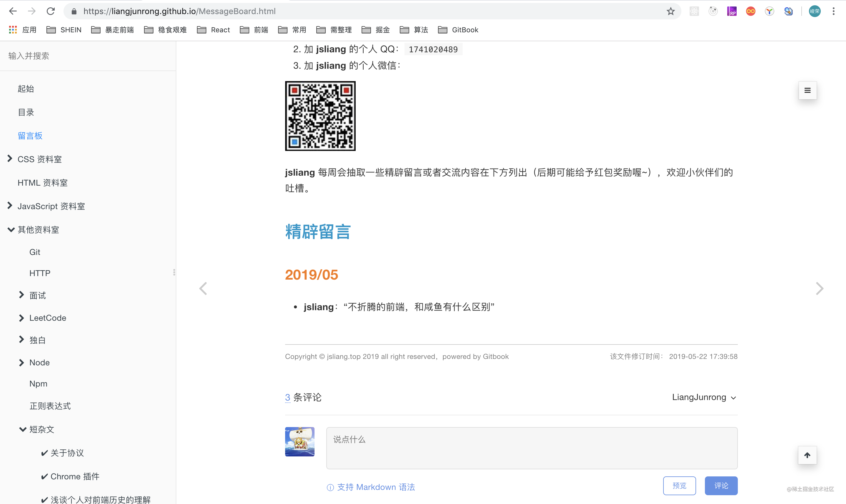This screenshot has width=846, height=504.
Task: Open the 起始 page in sidebar
Action: (x=26, y=89)
